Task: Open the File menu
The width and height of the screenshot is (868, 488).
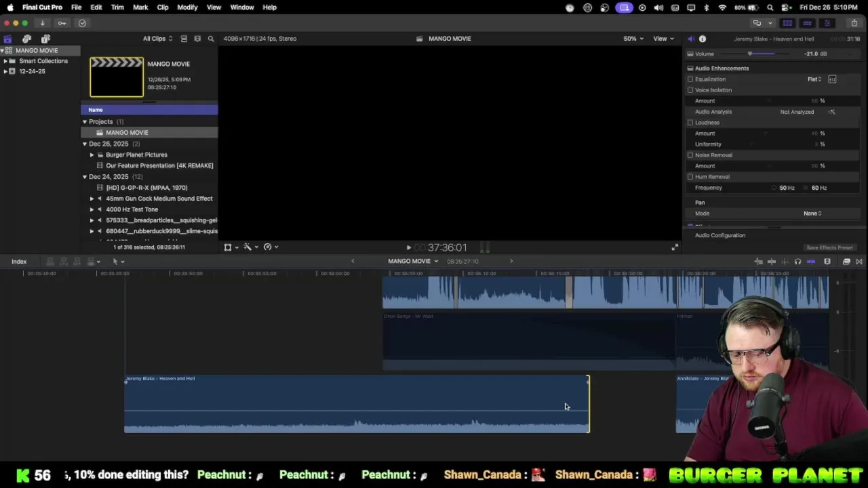Action: click(x=76, y=7)
